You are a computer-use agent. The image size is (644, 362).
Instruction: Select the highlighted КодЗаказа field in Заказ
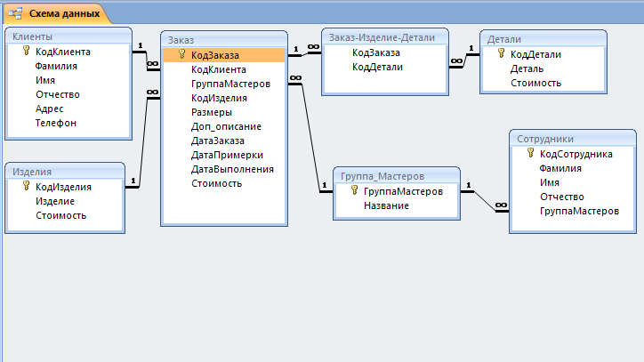pos(224,55)
